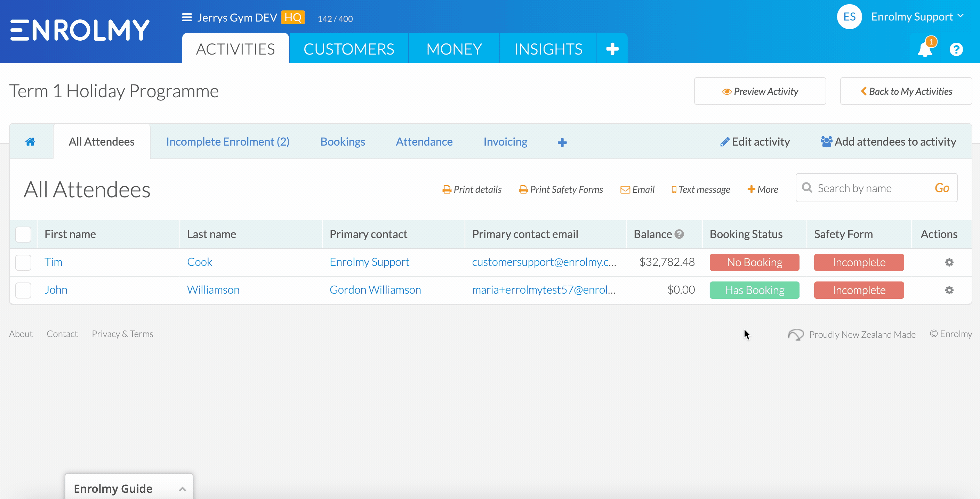Open the Invoicing tab

(505, 142)
